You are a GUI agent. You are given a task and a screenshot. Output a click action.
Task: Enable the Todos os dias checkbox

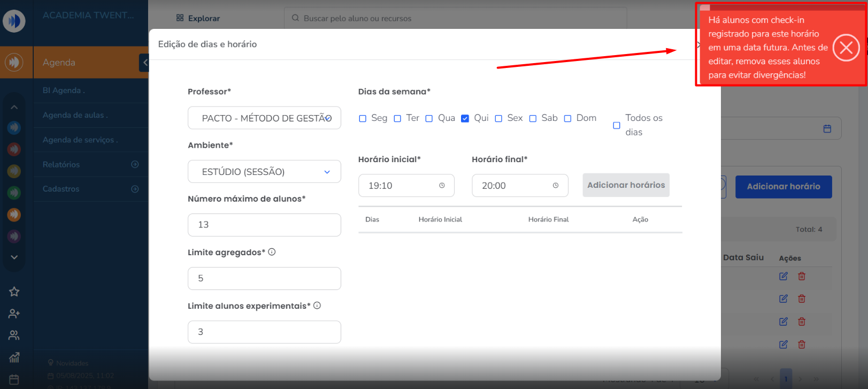(617, 125)
